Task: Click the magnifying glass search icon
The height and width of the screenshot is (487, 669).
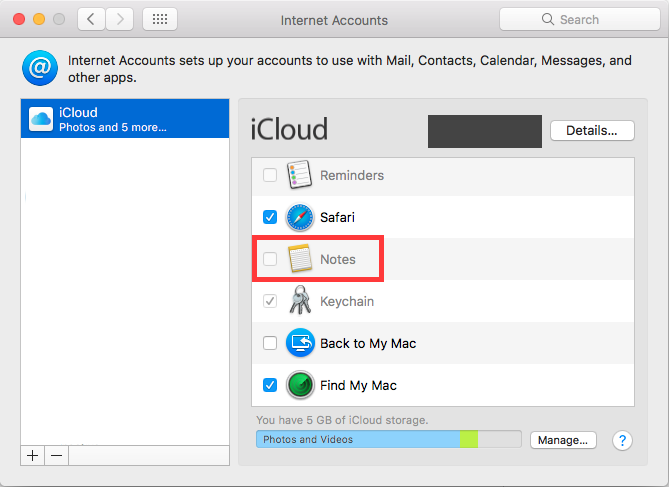Action: (547, 19)
